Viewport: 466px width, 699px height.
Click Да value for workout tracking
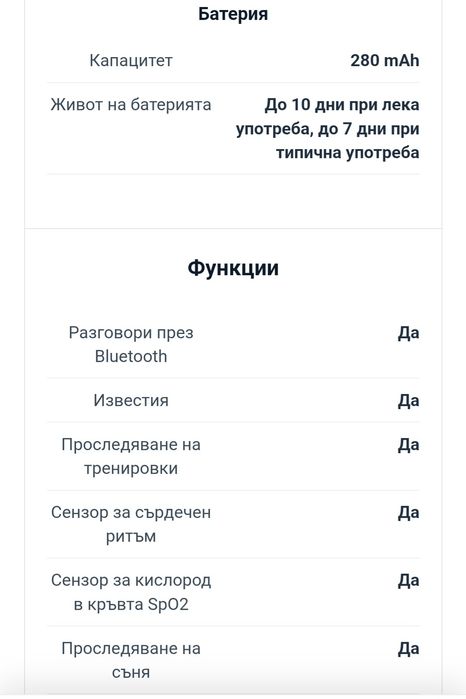(408, 445)
